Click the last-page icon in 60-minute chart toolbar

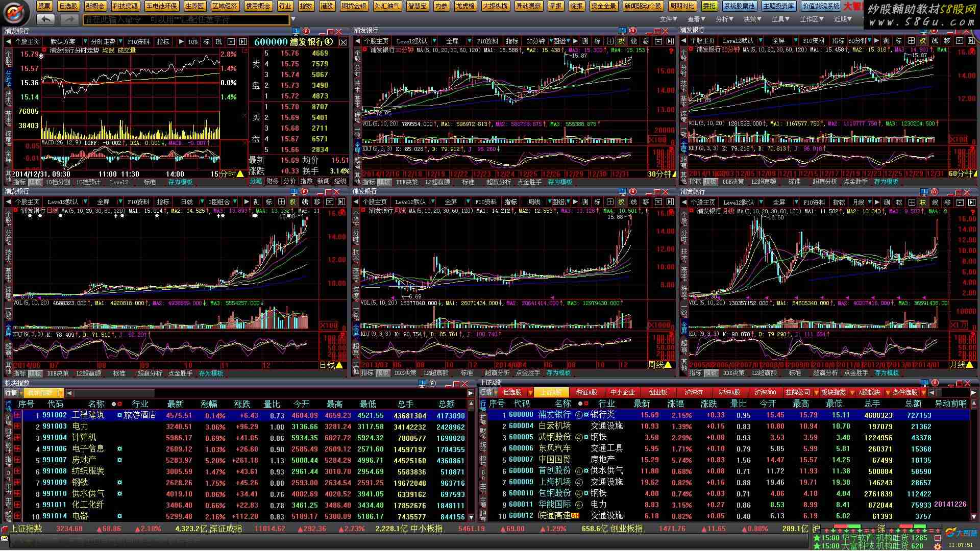point(972,41)
